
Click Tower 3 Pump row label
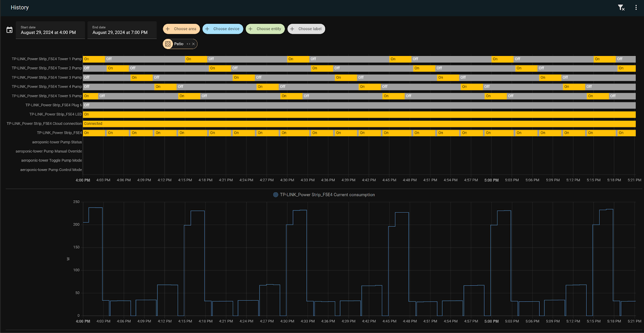coord(47,77)
